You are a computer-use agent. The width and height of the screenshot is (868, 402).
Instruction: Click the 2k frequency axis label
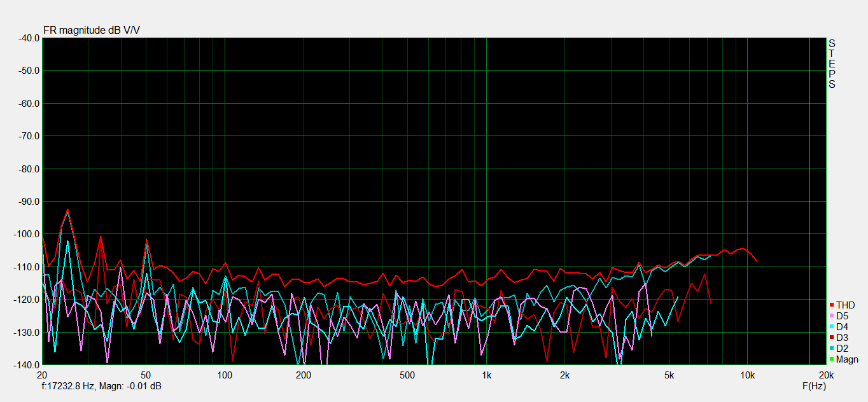point(564,375)
